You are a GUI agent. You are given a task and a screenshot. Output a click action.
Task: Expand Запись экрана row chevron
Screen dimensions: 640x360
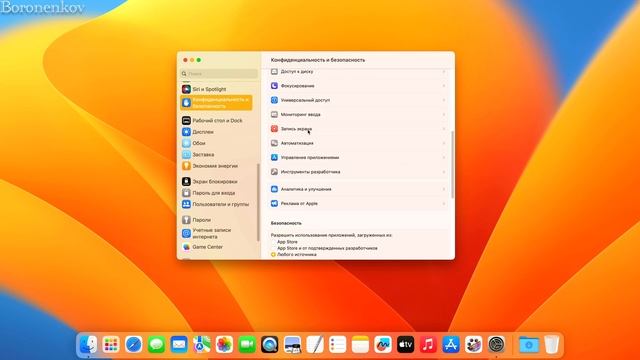tap(444, 129)
